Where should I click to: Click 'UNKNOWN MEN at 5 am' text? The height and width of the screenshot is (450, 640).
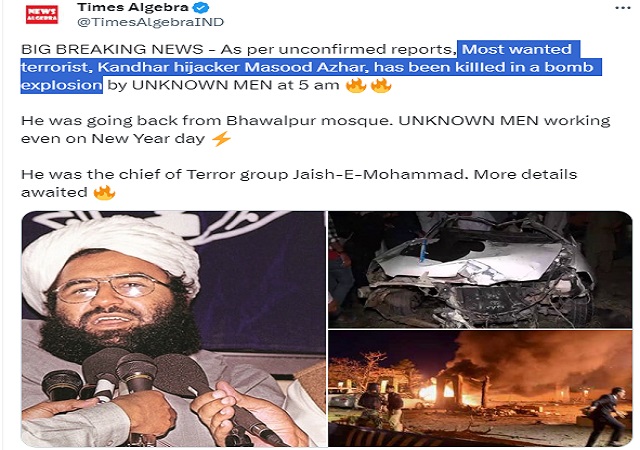[236, 85]
